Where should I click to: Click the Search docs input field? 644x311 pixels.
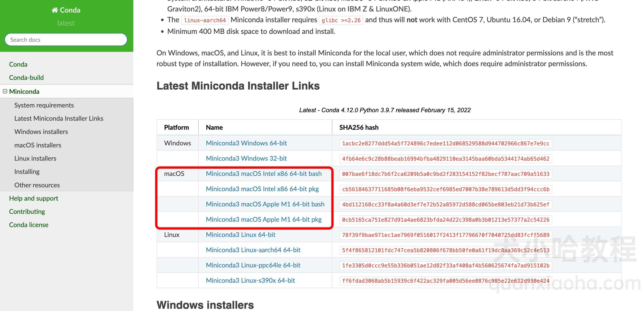coord(66,39)
